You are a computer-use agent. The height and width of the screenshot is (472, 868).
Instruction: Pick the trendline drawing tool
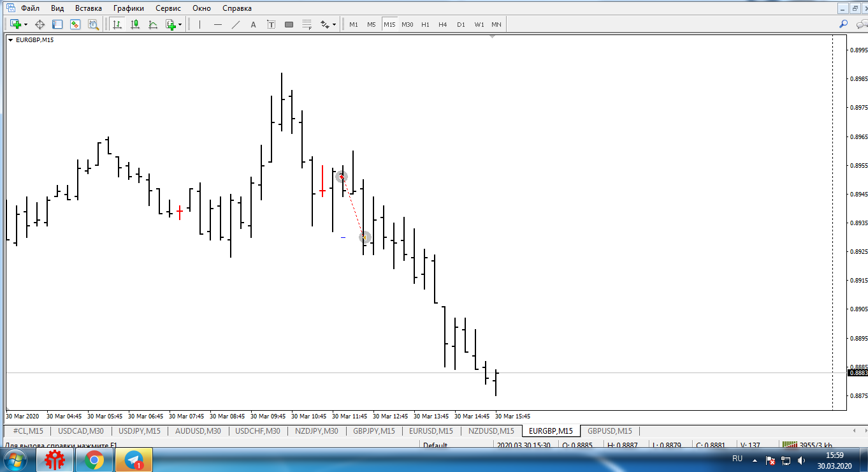click(235, 24)
